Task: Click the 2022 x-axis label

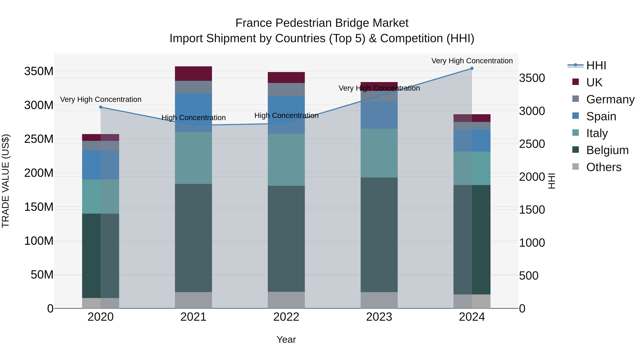Action: [286, 317]
